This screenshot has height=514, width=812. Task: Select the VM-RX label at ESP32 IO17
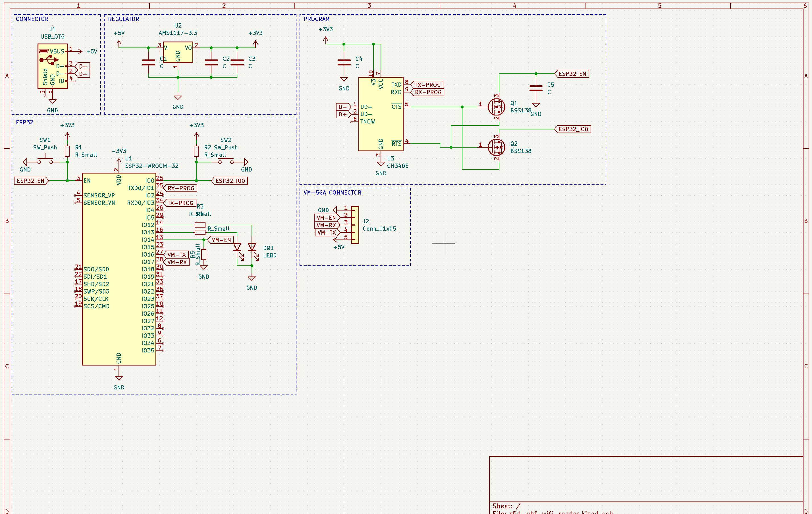[x=176, y=262]
